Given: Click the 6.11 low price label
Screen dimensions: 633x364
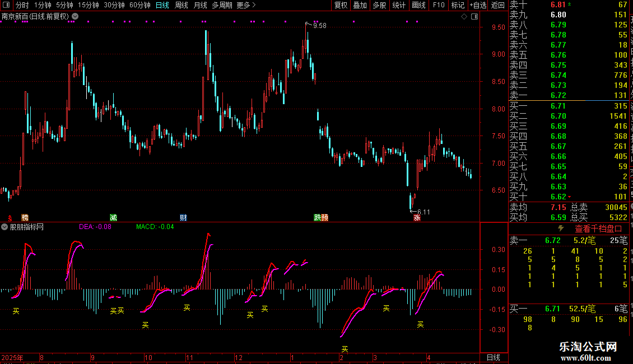Looking at the screenshot, I should pos(423,212).
